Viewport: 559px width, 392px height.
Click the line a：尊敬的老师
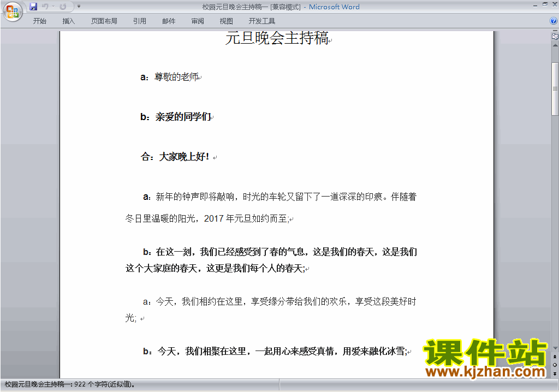[169, 76]
